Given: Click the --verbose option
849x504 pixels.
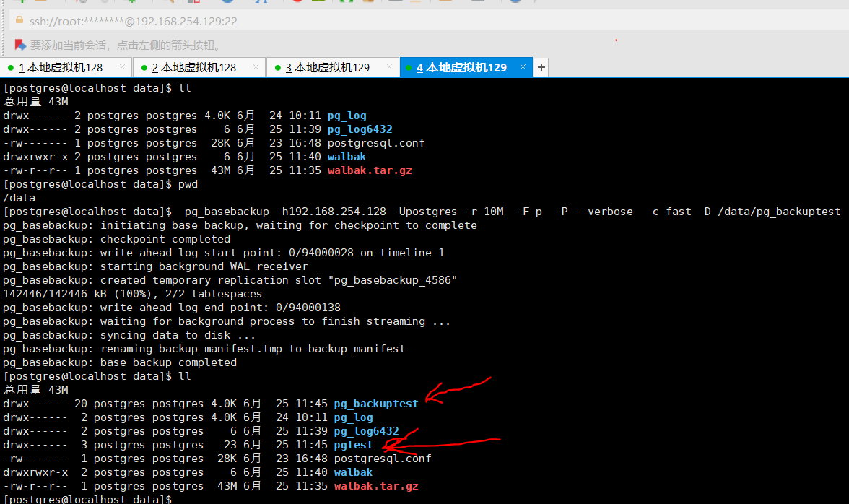Looking at the screenshot, I should [604, 212].
